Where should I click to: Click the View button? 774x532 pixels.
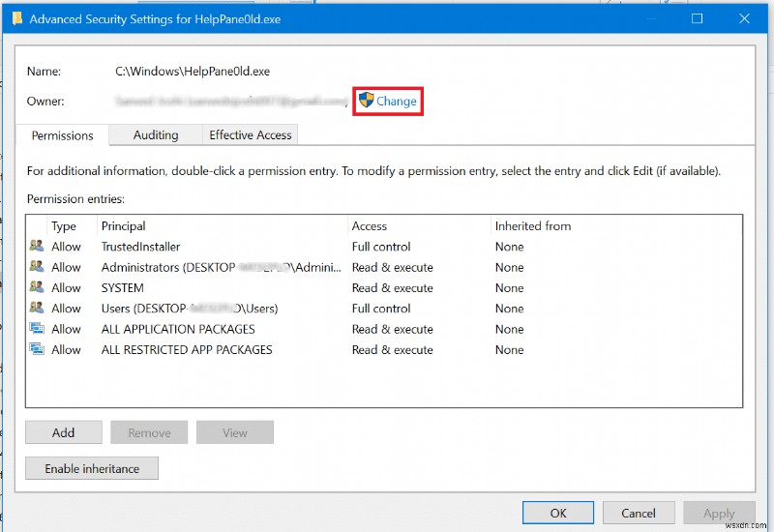(x=235, y=432)
